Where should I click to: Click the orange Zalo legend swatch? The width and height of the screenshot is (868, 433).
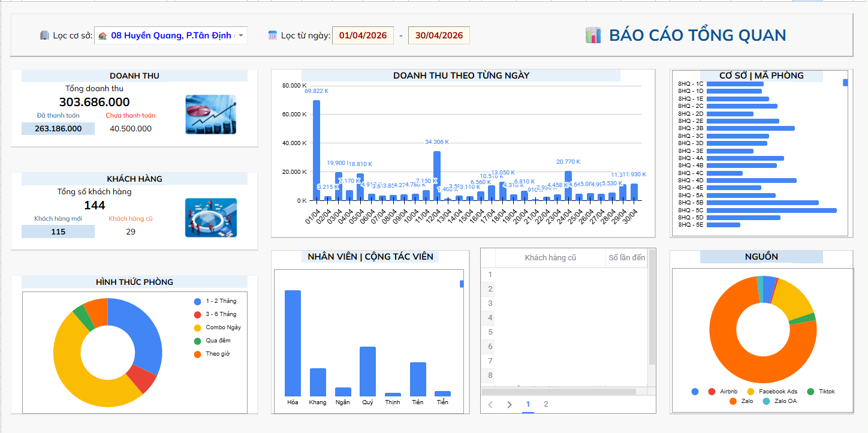733,401
